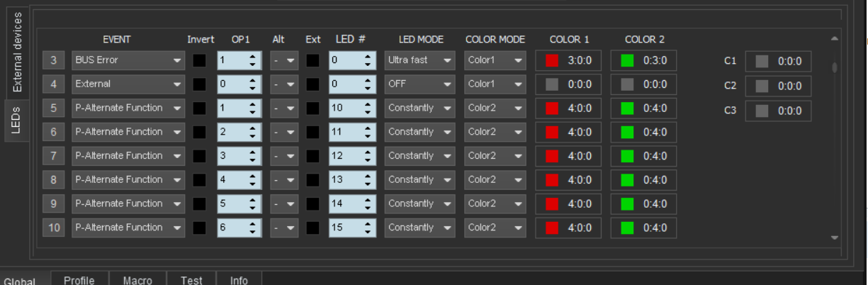Pick the gray C1 color swatch
The width and height of the screenshot is (868, 285).
[762, 62]
